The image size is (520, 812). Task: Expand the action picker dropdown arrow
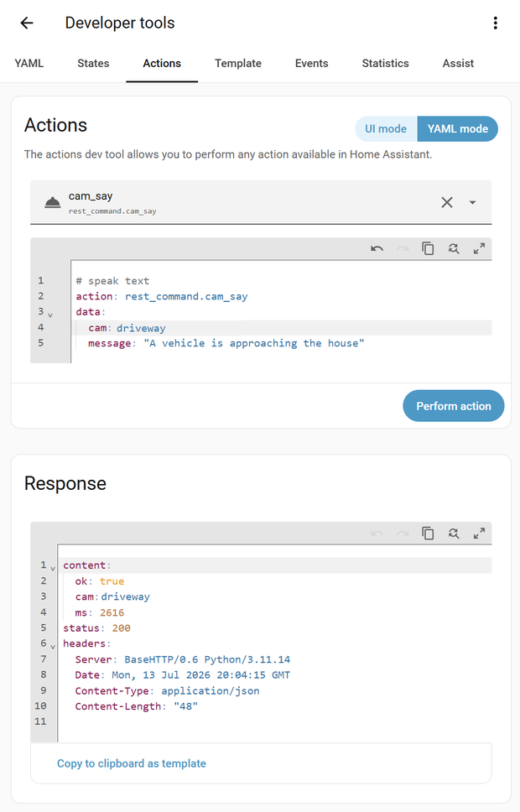click(x=472, y=202)
